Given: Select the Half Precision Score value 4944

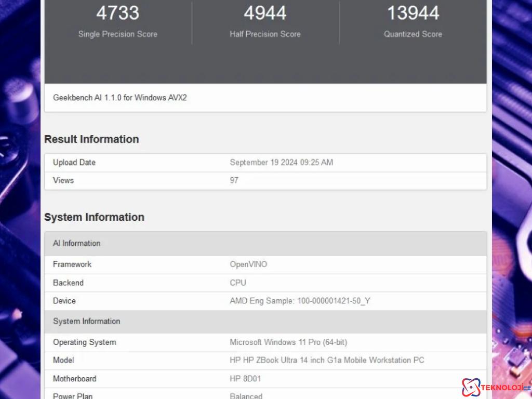Looking at the screenshot, I should pos(265,12).
